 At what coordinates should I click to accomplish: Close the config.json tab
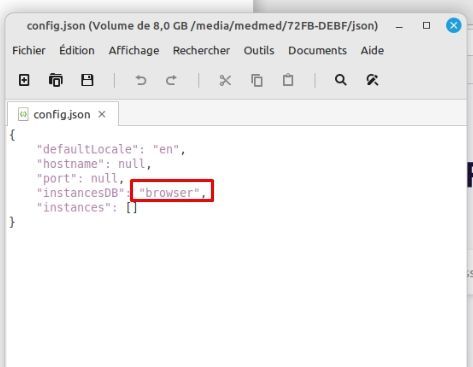[102, 114]
